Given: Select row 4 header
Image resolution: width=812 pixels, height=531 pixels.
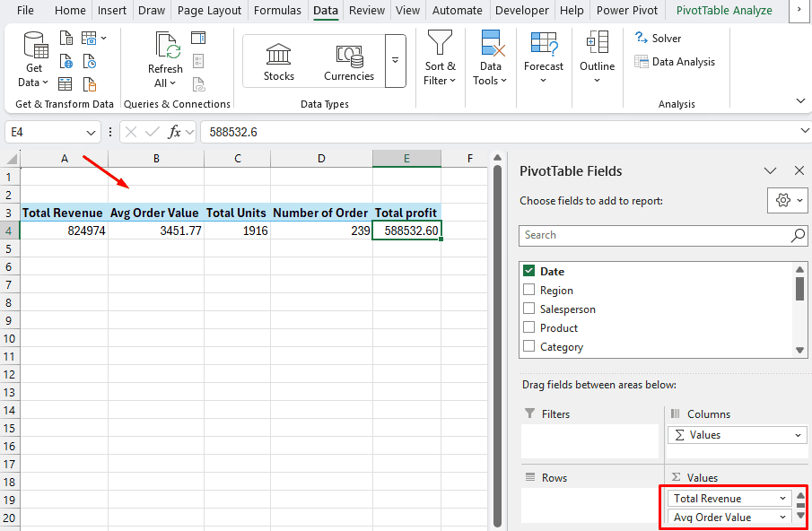Looking at the screenshot, I should tap(9, 231).
